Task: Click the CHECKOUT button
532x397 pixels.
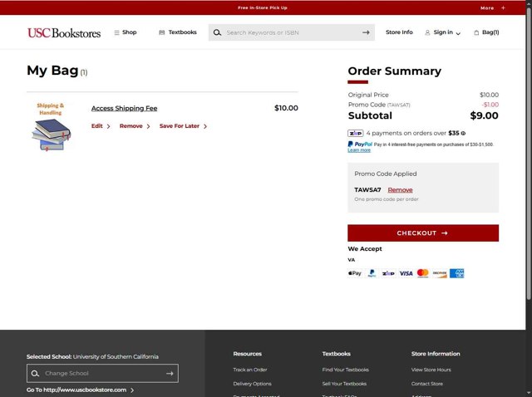Action: pos(423,233)
